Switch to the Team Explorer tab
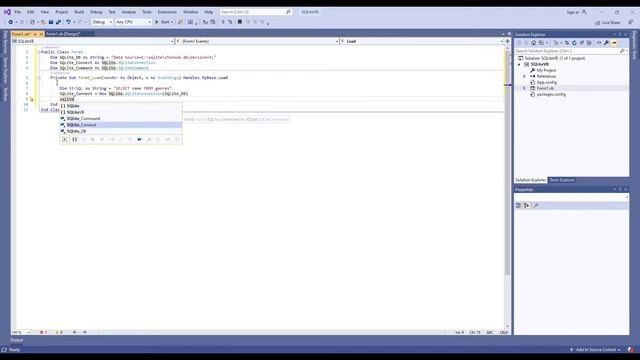Image resolution: width=640 pixels, height=360 pixels. [562, 180]
